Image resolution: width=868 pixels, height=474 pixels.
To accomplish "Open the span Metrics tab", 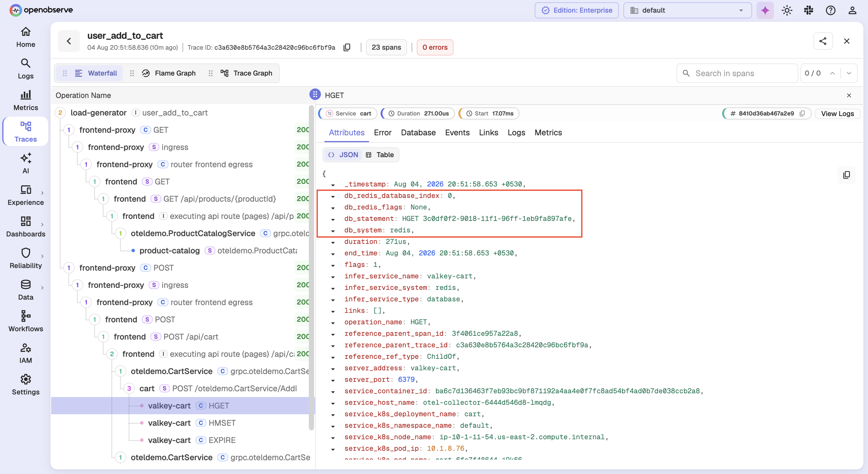I will pyautogui.click(x=548, y=132).
